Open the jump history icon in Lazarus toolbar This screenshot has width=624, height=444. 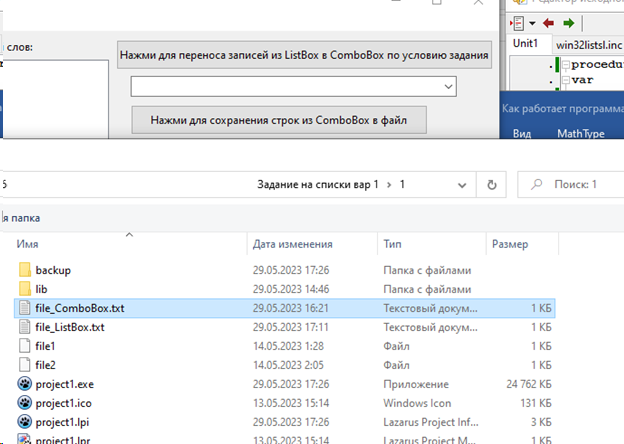pyautogui.click(x=517, y=23)
